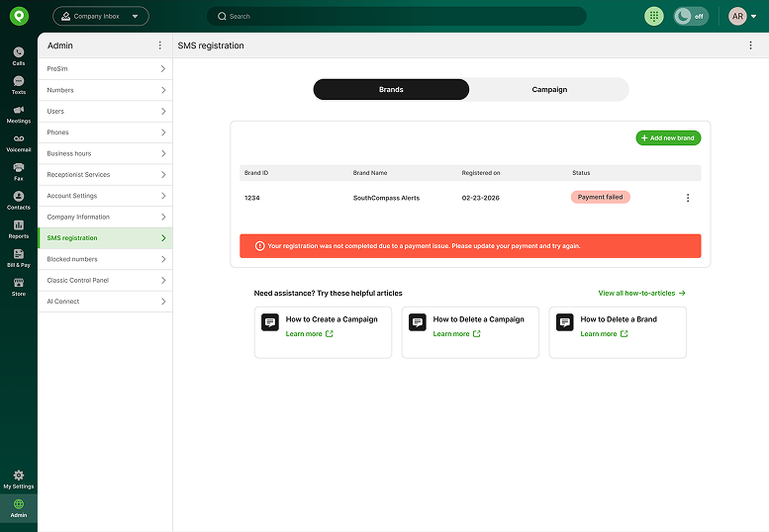769x532 pixels.
Task: Open Calls in the left sidebar
Action: [18, 55]
